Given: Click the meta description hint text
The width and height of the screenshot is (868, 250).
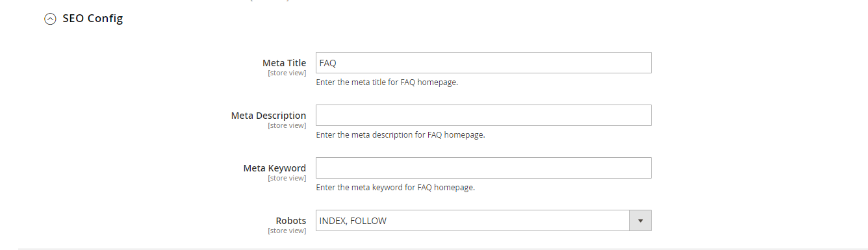Looking at the screenshot, I should pos(400,135).
